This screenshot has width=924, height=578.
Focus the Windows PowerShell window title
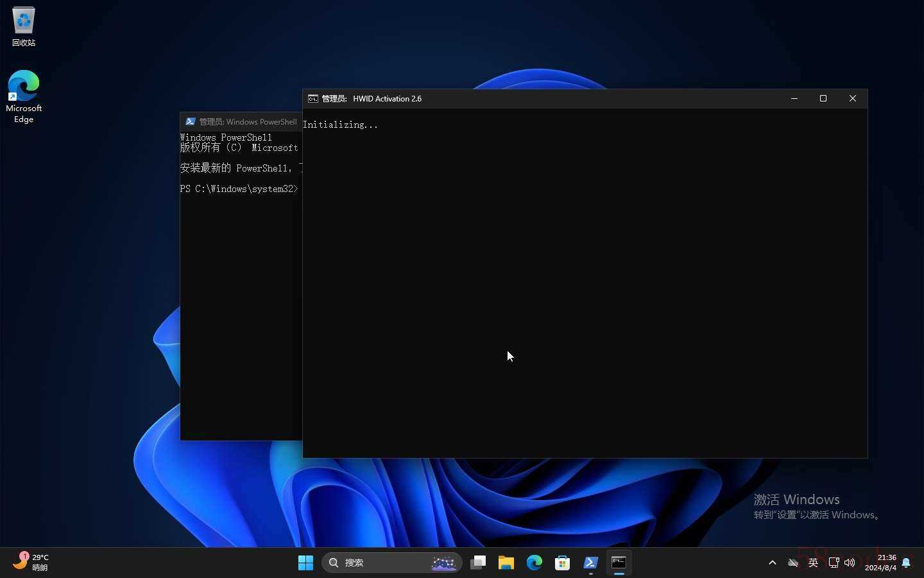[x=248, y=121]
